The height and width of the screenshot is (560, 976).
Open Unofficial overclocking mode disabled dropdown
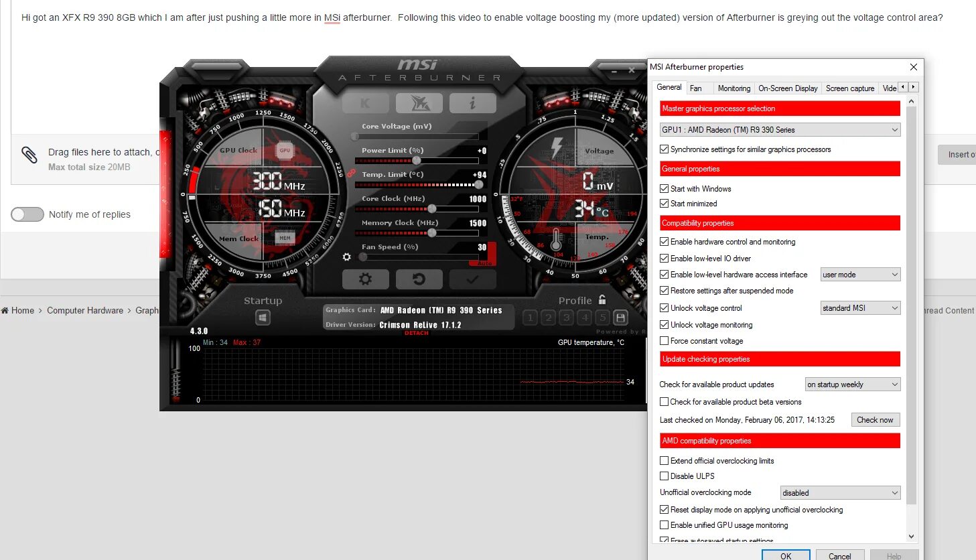coord(840,493)
